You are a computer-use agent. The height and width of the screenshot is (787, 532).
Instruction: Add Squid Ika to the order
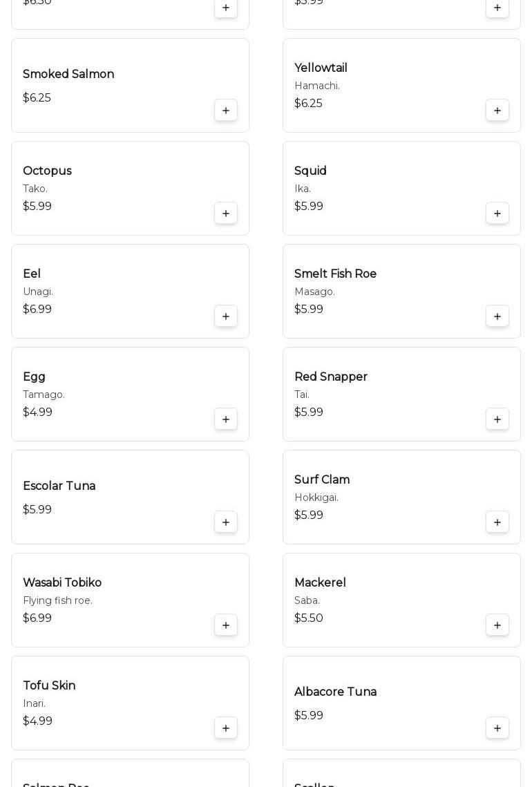click(497, 214)
